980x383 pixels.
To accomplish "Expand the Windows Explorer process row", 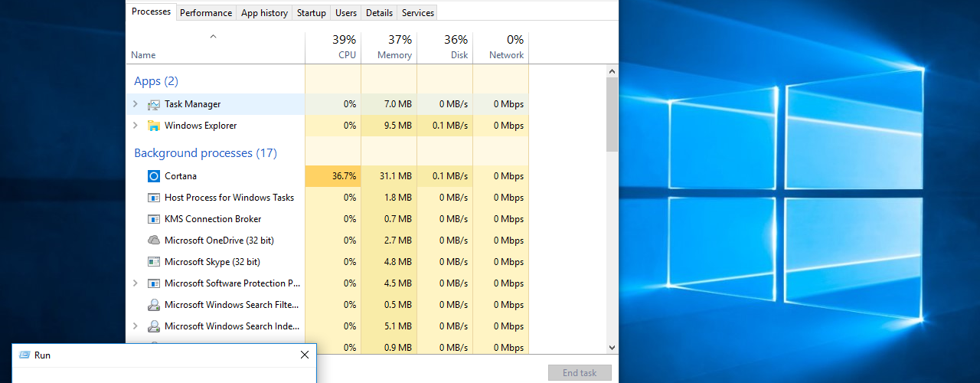I will click(x=136, y=126).
